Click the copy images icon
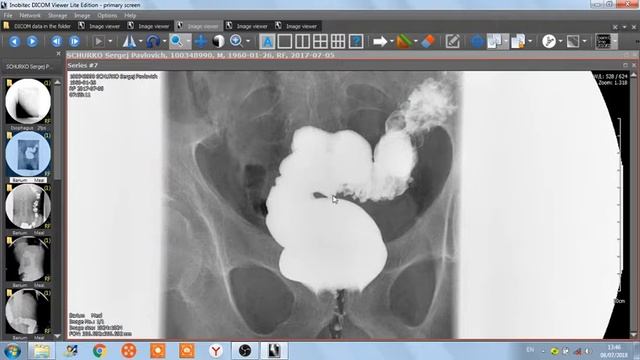The image size is (640, 360). click(494, 41)
